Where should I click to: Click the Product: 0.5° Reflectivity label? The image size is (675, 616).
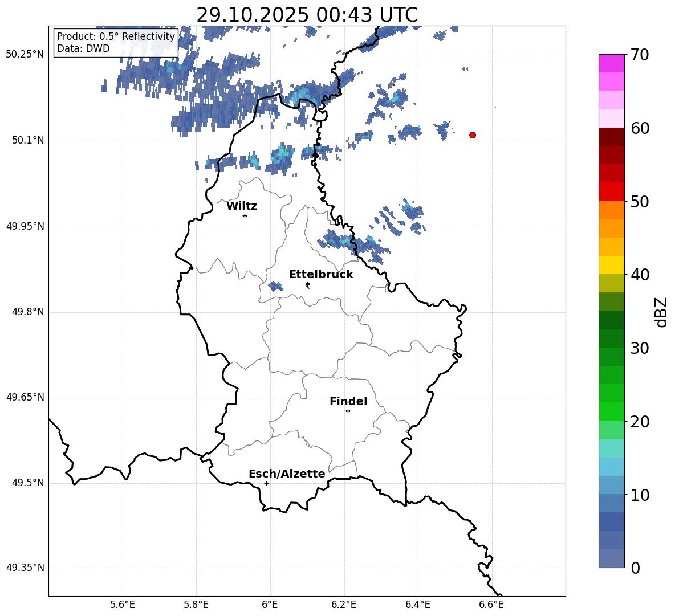pyautogui.click(x=116, y=36)
